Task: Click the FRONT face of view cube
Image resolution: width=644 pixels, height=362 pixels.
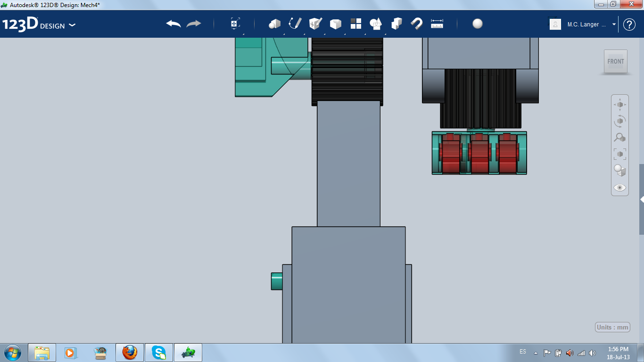Action: 616,61
